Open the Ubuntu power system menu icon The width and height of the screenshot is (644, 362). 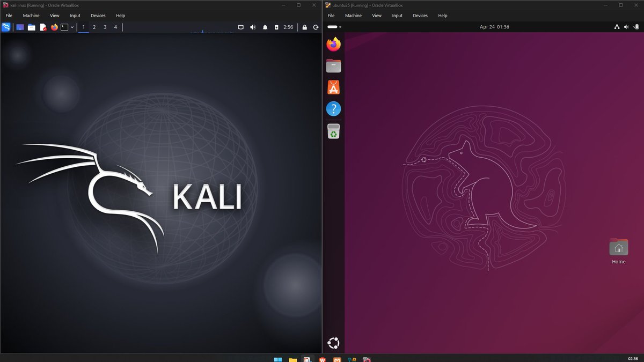[x=635, y=27]
